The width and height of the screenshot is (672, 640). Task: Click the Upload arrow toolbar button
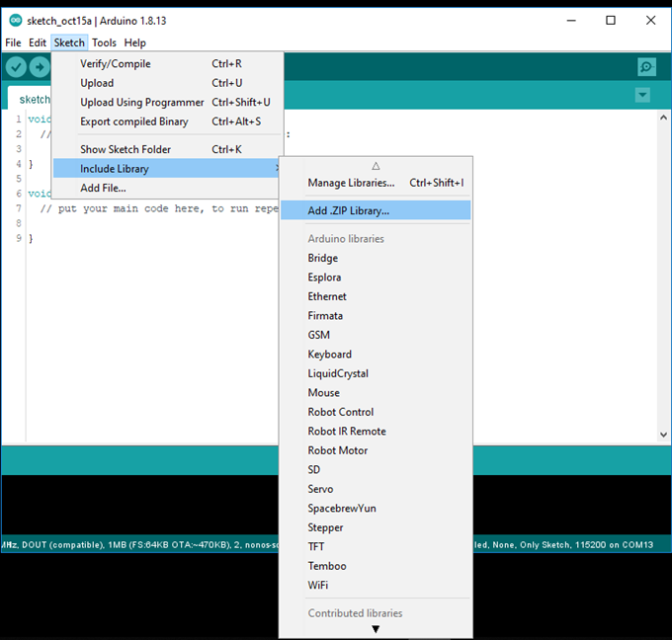(x=40, y=67)
